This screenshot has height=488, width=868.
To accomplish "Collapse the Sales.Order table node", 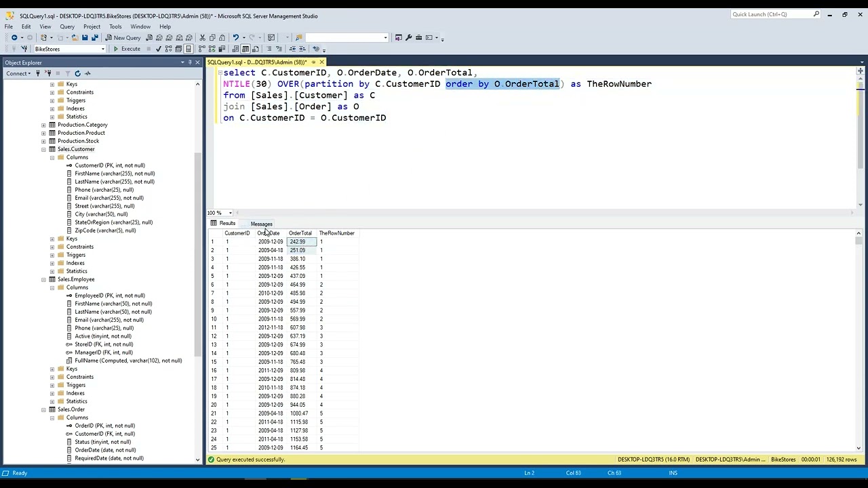I will click(43, 409).
